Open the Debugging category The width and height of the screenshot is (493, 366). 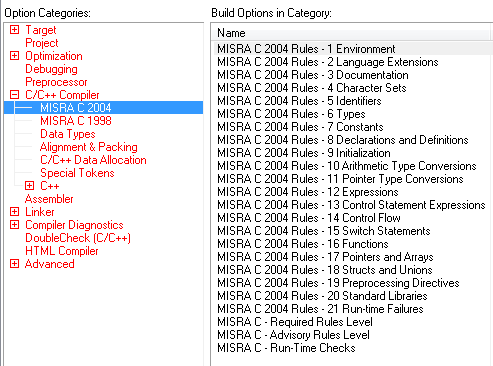(x=51, y=69)
